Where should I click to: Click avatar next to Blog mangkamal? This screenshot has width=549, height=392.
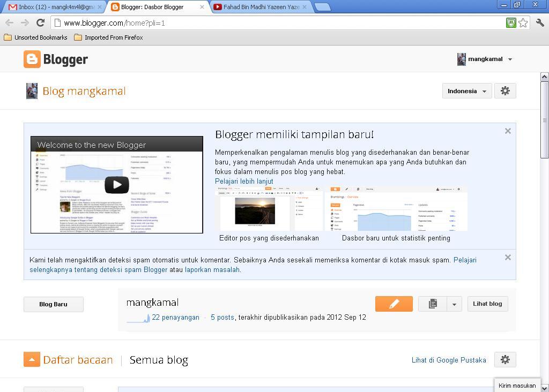point(32,91)
